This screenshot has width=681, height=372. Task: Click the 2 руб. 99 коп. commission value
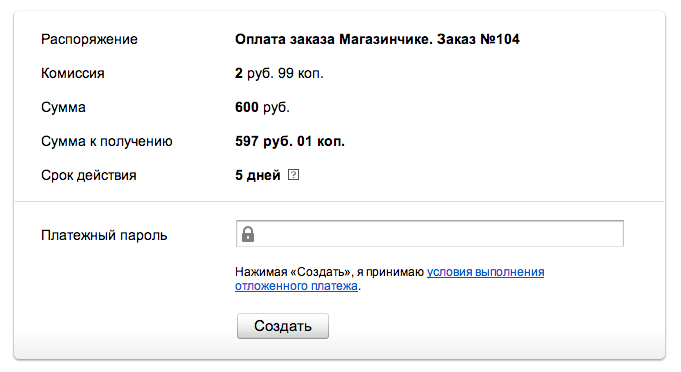pos(279,73)
